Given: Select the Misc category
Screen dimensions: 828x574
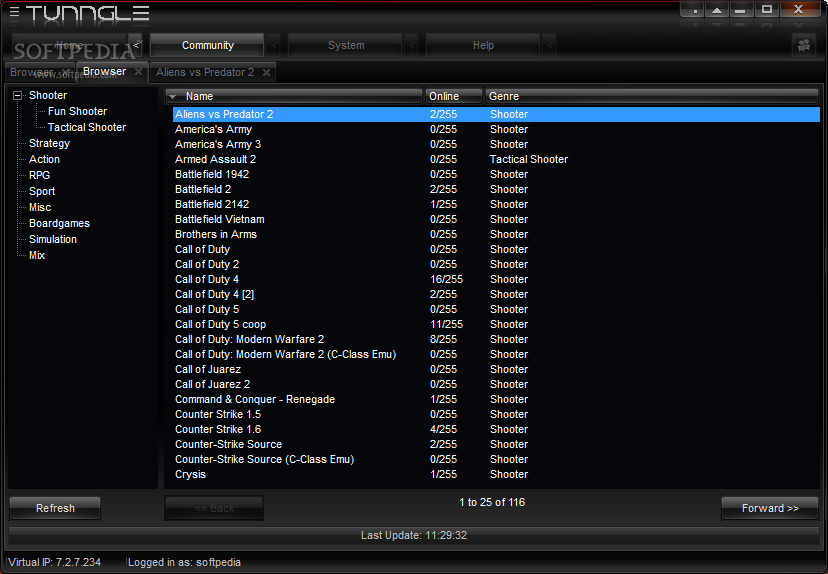Looking at the screenshot, I should pos(40,208).
